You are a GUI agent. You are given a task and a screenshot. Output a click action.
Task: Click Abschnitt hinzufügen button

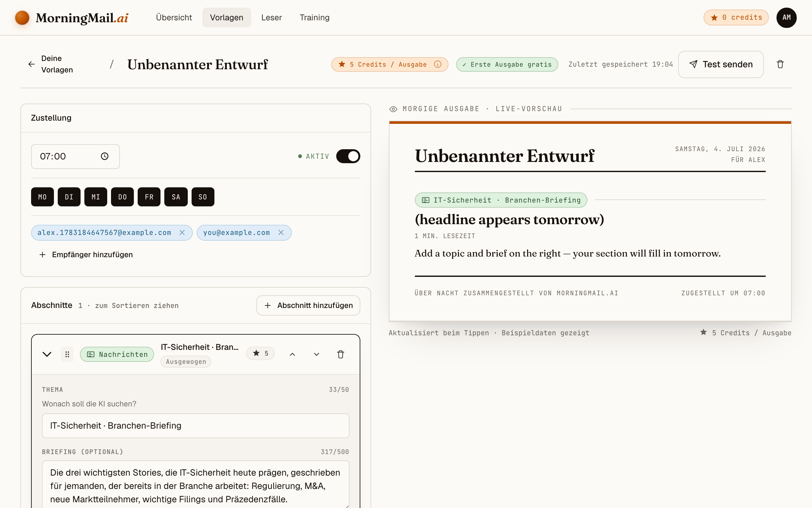(x=308, y=305)
